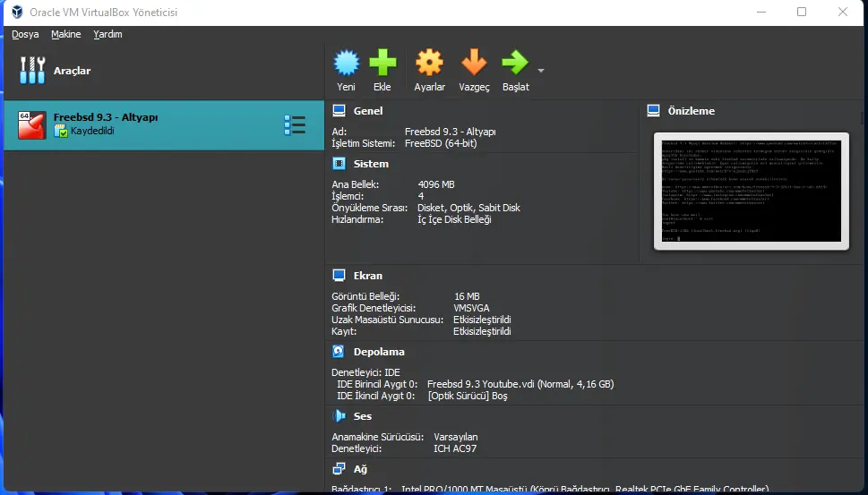Image resolution: width=868 pixels, height=495 pixels.
Task: Click the Ekle (Add) green plus icon
Action: [382, 63]
